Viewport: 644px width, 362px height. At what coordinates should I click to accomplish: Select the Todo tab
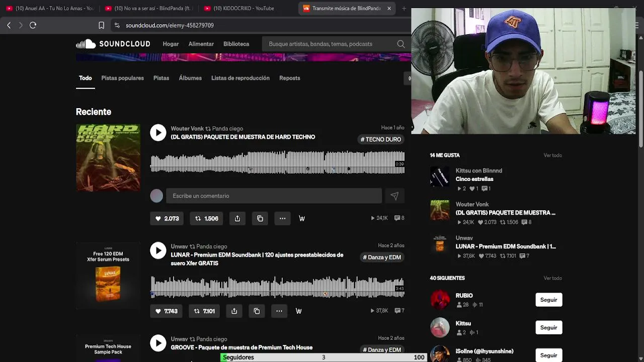coord(86,78)
